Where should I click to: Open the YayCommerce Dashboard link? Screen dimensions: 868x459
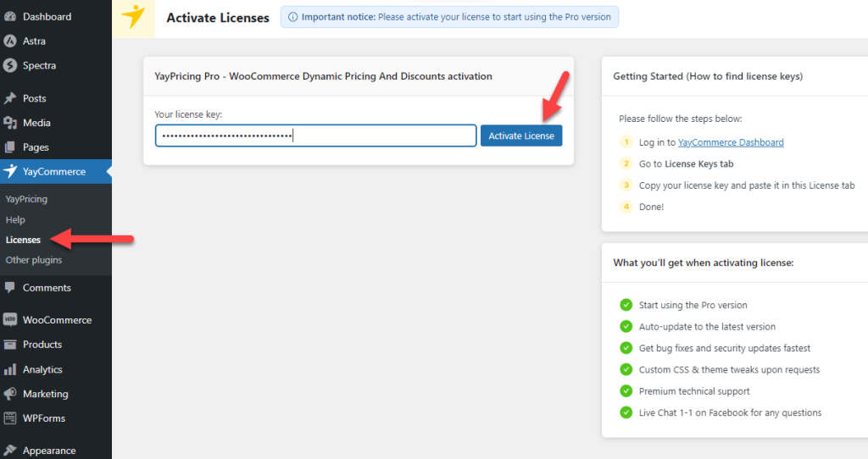tap(731, 142)
